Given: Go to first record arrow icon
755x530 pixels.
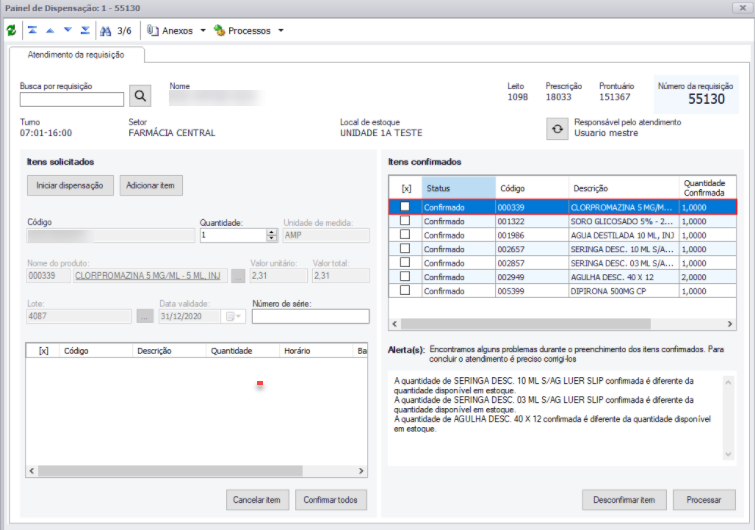Looking at the screenshot, I should 32,30.
